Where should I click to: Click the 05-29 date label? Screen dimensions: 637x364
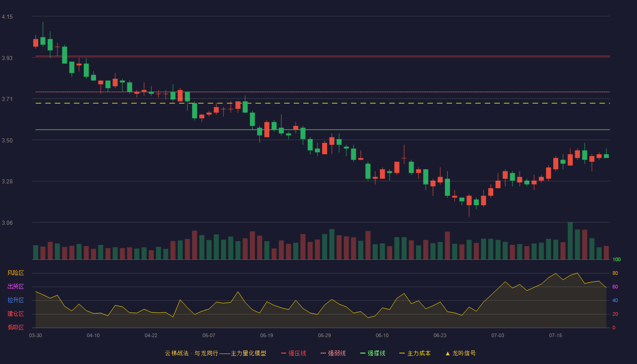click(x=324, y=335)
